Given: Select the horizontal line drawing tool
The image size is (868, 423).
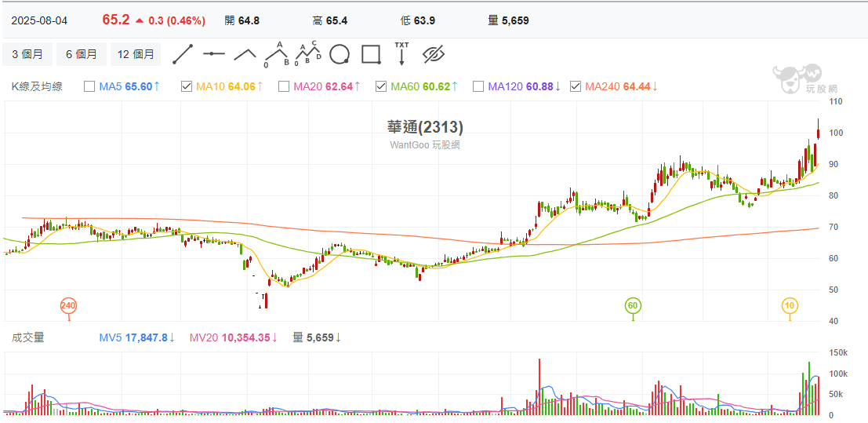Looking at the screenshot, I should click(x=213, y=54).
